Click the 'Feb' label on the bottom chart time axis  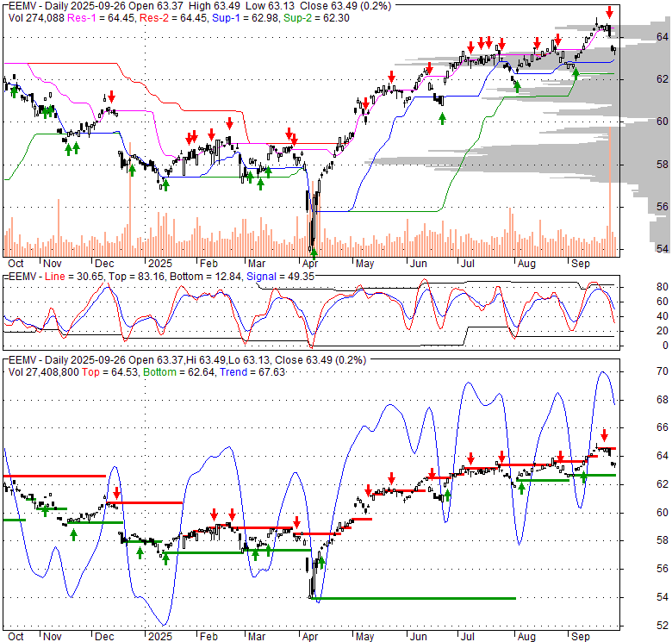[208, 637]
